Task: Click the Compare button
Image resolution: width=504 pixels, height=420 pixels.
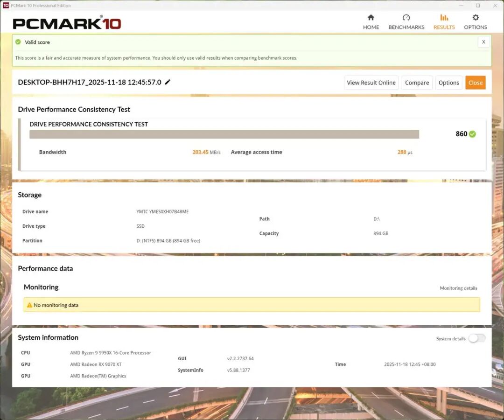Action: (x=417, y=83)
